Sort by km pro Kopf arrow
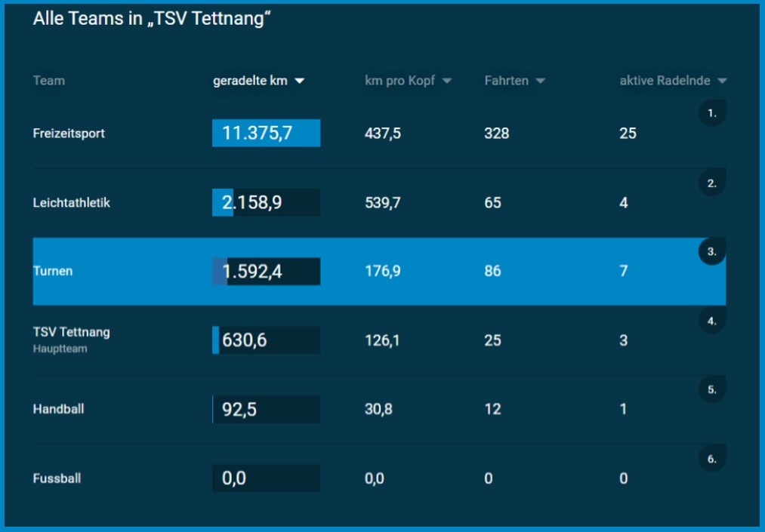The width and height of the screenshot is (765, 532). [447, 81]
